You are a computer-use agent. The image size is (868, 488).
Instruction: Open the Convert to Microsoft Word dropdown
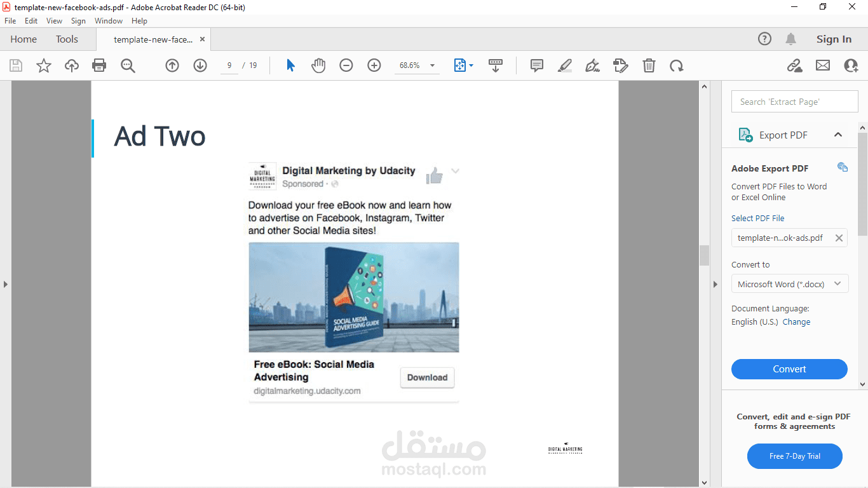pos(789,284)
